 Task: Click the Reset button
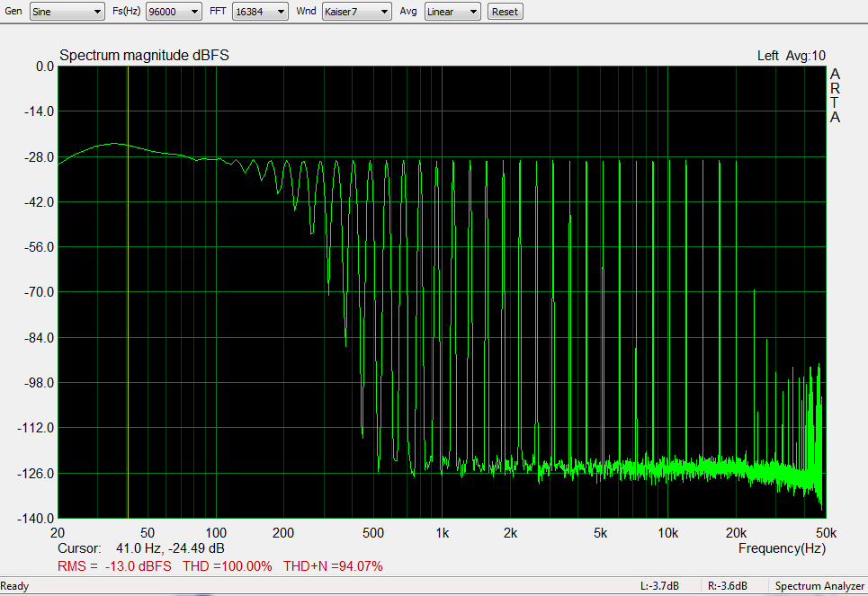click(x=505, y=12)
